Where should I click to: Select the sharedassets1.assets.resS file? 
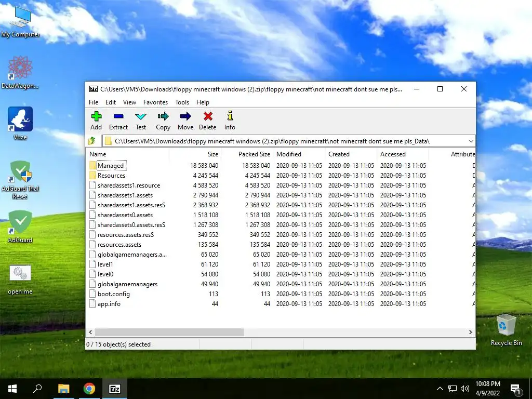131,205
